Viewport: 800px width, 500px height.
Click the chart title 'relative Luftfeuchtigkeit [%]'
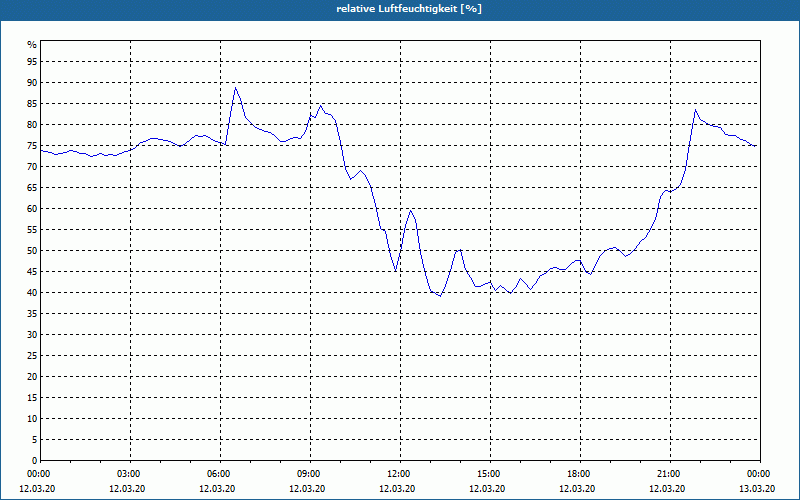(409, 9)
